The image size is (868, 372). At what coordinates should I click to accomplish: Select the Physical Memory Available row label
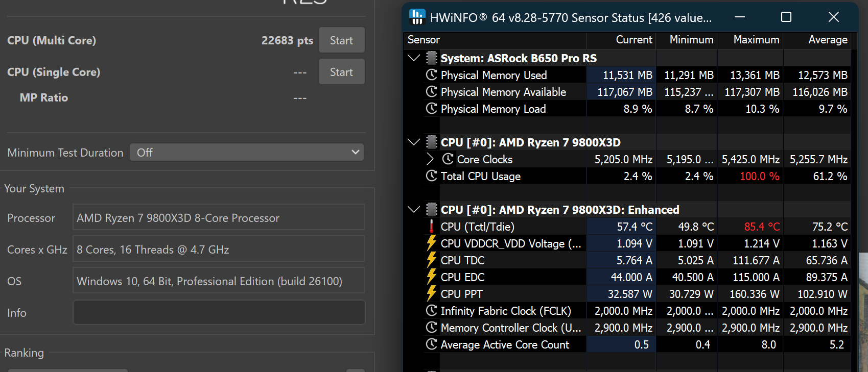[x=503, y=92]
